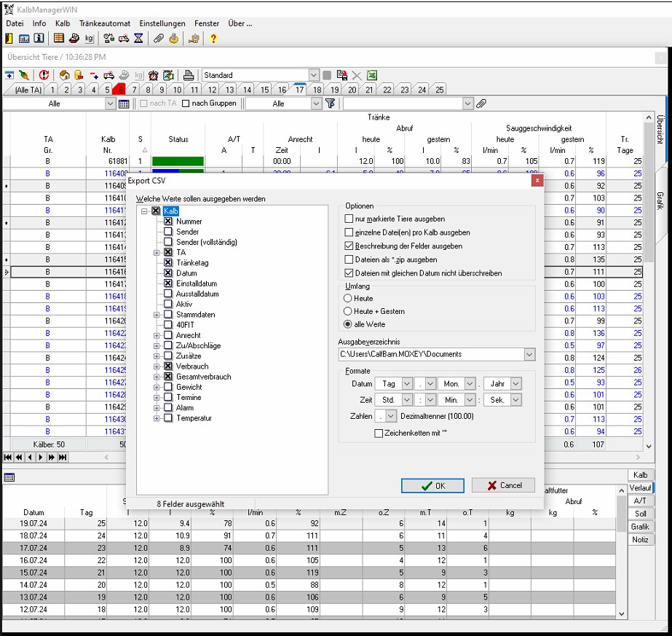Click the paperclip icon in main toolbar
The image size is (672, 636).
pyautogui.click(x=158, y=39)
